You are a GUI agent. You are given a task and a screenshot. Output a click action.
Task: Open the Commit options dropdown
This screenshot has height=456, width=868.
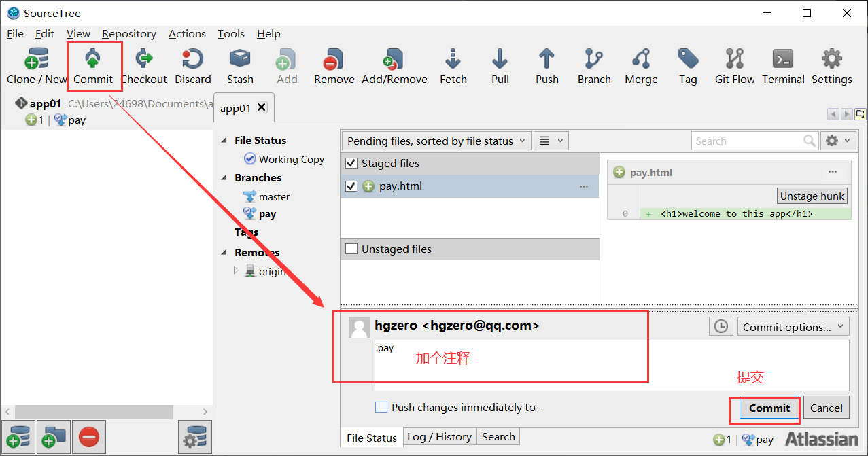[793, 327]
